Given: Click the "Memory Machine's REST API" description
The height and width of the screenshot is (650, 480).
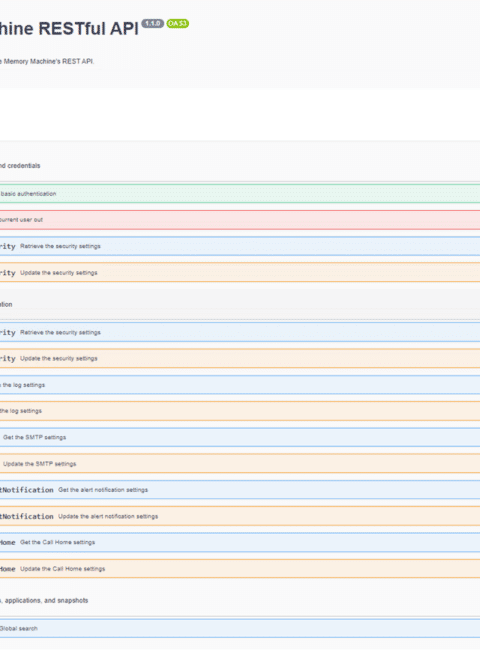Looking at the screenshot, I should click(47, 61).
